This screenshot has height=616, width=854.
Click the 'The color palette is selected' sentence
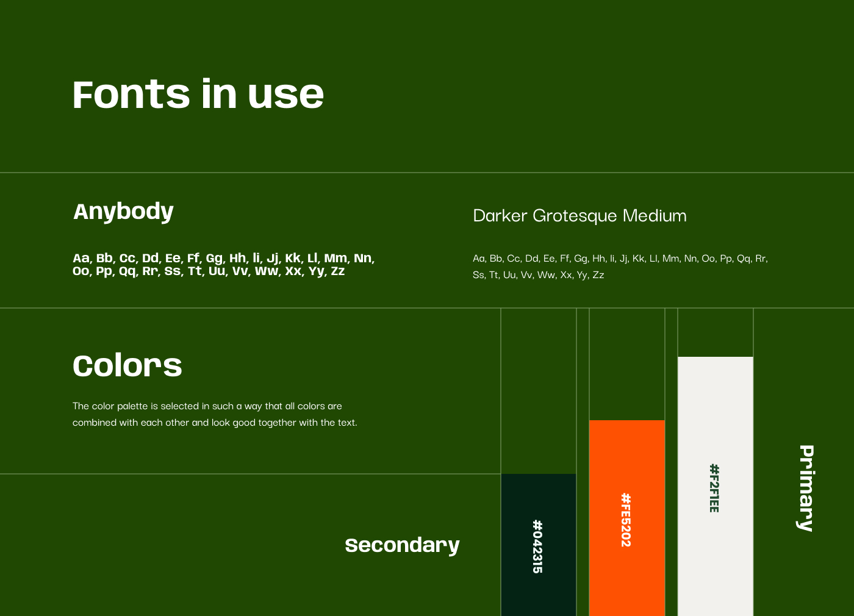pyautogui.click(x=207, y=406)
